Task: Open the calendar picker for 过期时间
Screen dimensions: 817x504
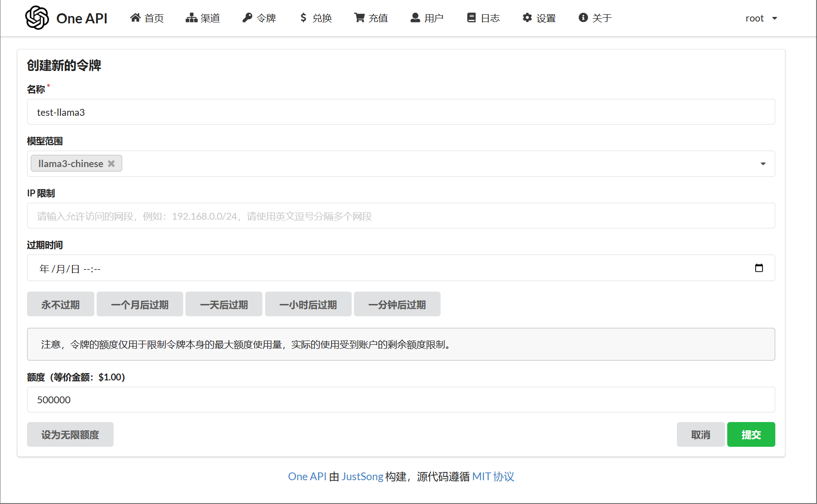Action: 759,268
